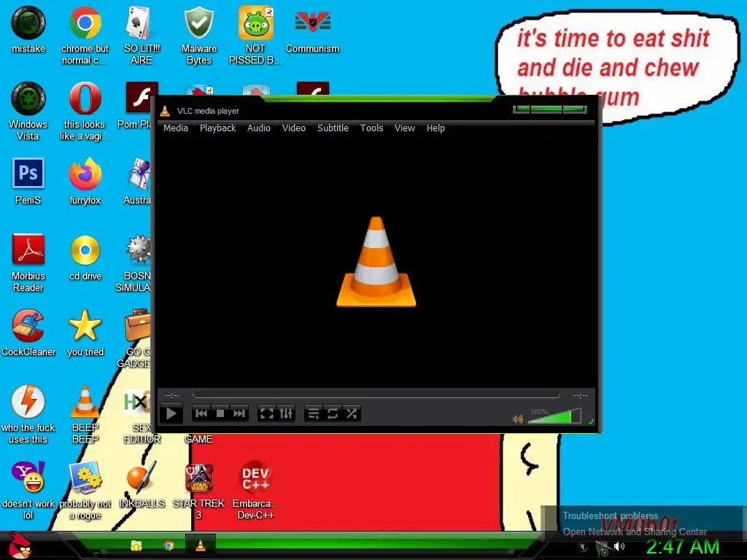Skip to next media track

pyautogui.click(x=239, y=413)
